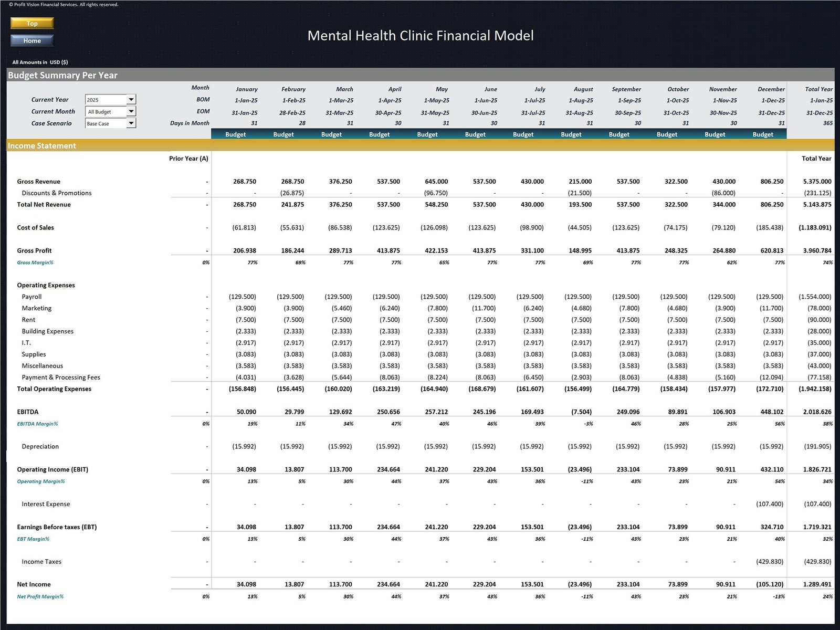Open the Current Year dropdown arrow
Screen dimensions: 840x630
click(x=131, y=99)
